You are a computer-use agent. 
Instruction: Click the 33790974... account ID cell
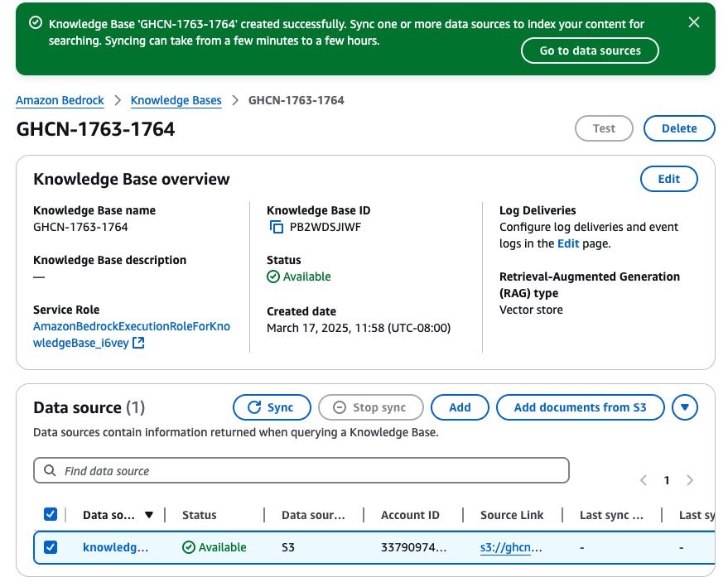(413, 548)
